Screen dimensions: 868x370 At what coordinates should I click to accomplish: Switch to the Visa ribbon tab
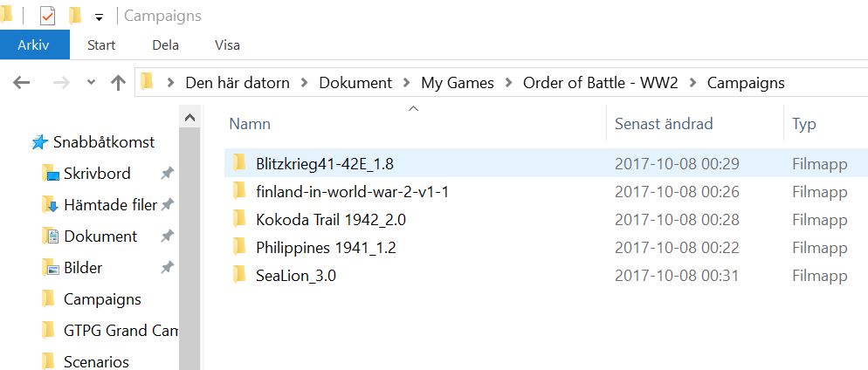pyautogui.click(x=228, y=45)
